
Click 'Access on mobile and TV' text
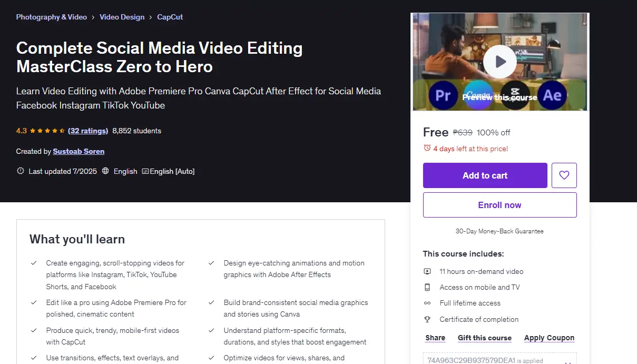point(479,287)
